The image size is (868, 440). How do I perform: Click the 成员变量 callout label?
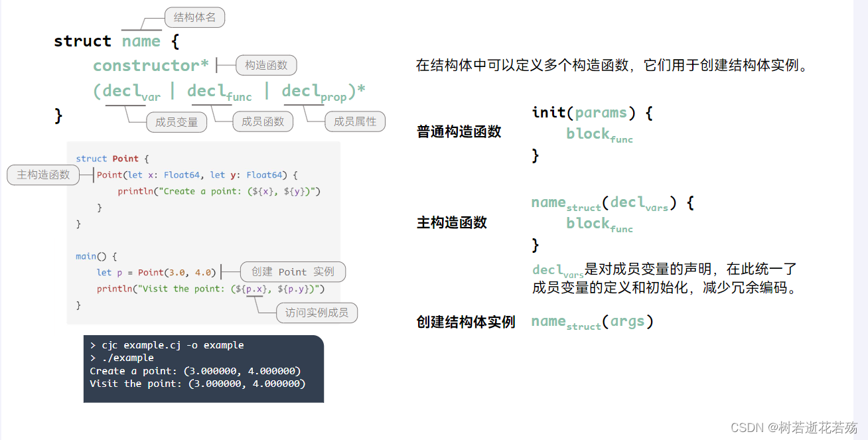click(177, 122)
